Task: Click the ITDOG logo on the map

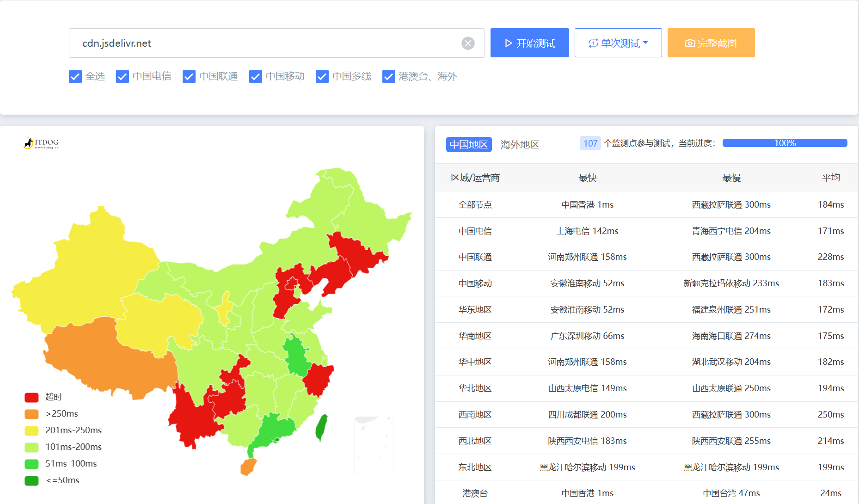Action: pyautogui.click(x=41, y=143)
